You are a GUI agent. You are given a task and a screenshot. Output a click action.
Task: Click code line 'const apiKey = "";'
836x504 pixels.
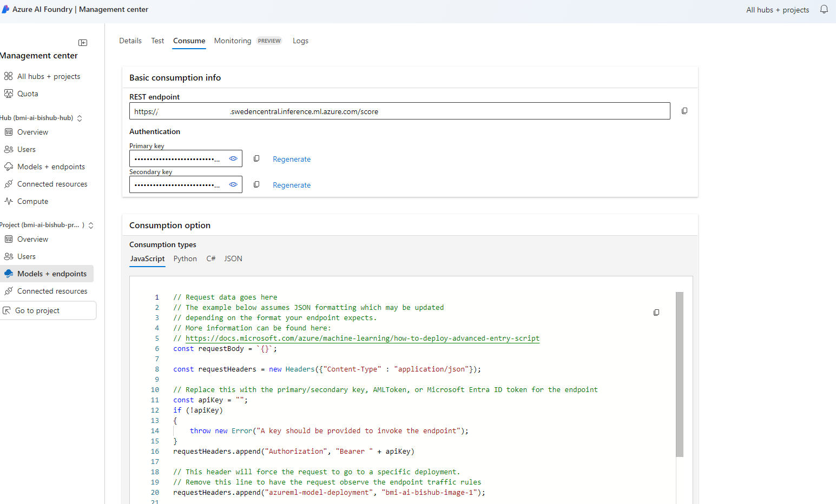click(210, 400)
